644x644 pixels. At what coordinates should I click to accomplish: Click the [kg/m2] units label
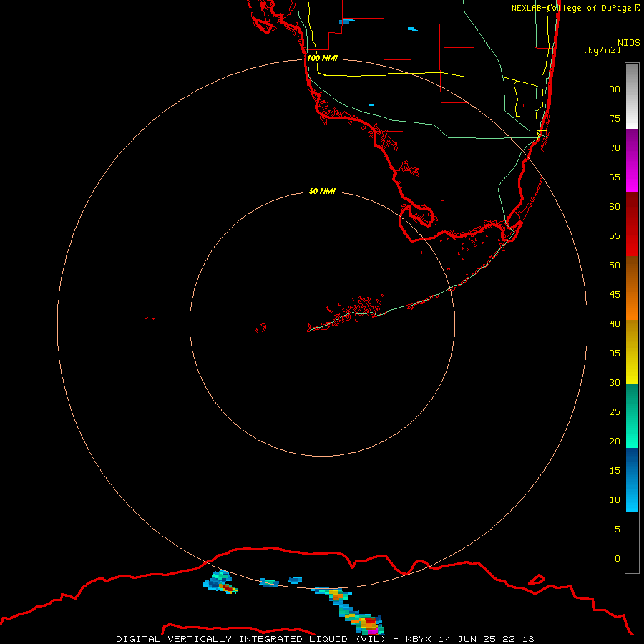coord(602,50)
